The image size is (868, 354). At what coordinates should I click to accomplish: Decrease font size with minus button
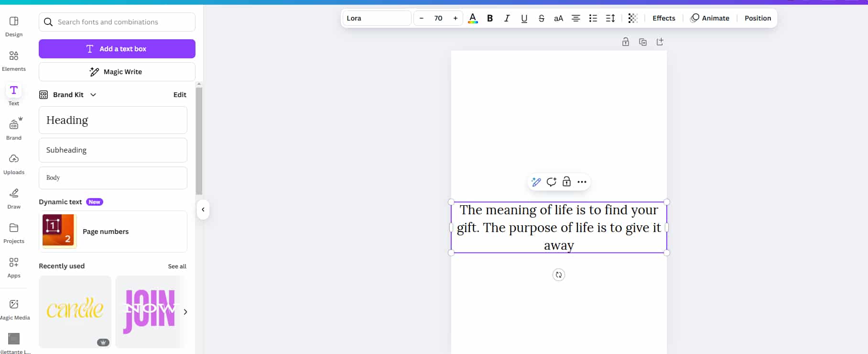[x=421, y=18]
